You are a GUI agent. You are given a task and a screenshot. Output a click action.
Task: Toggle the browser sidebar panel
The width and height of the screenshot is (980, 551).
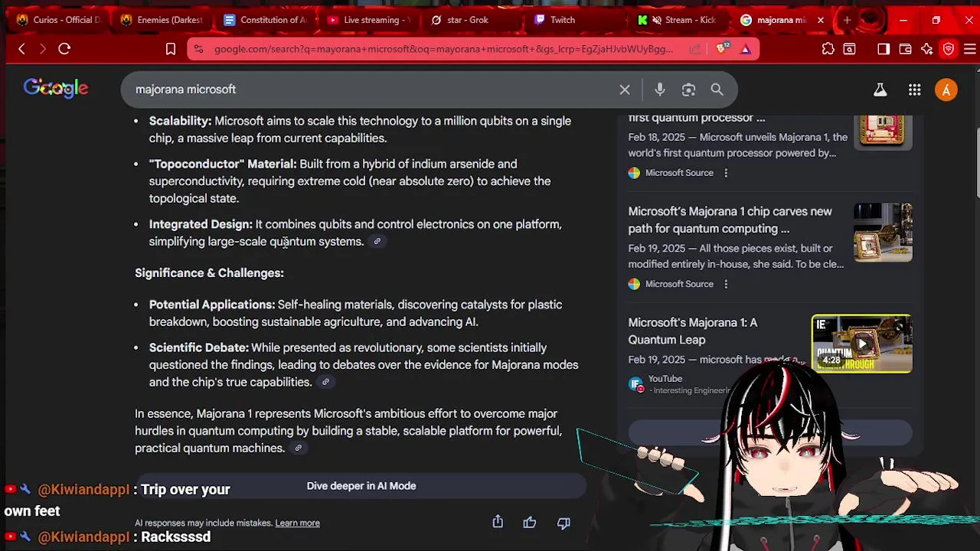[x=883, y=49]
